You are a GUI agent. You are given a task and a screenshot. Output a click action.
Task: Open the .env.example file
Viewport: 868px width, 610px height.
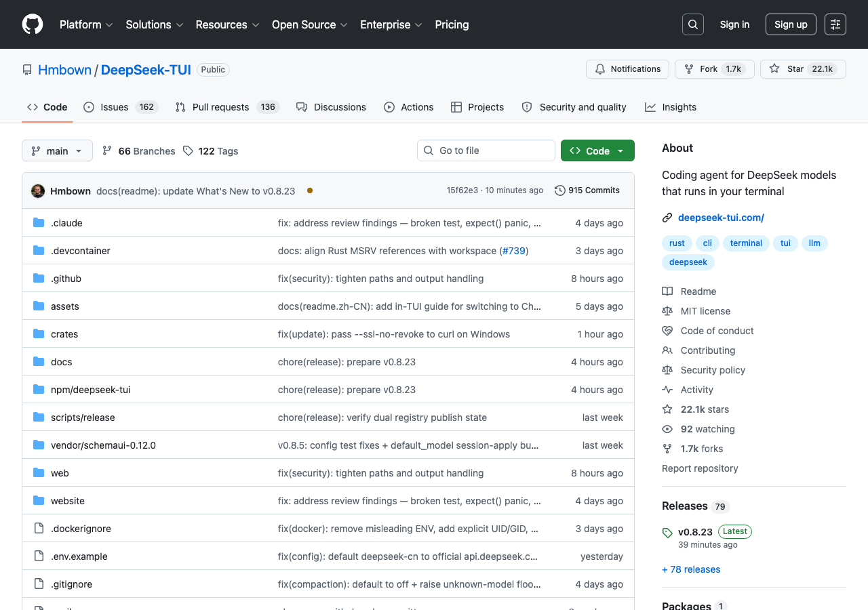[79, 556]
